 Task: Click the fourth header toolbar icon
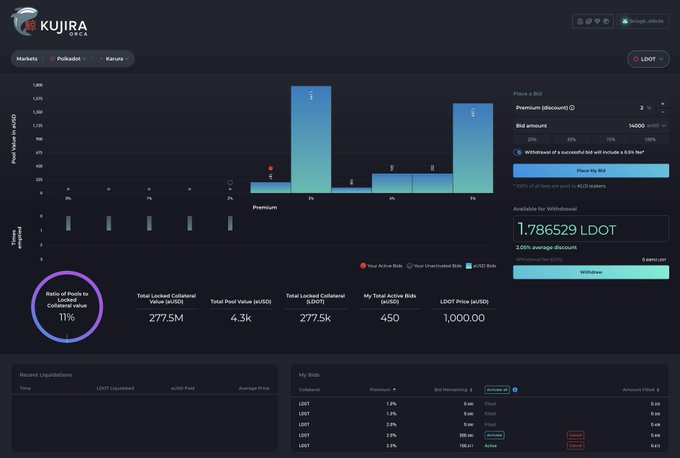point(606,21)
